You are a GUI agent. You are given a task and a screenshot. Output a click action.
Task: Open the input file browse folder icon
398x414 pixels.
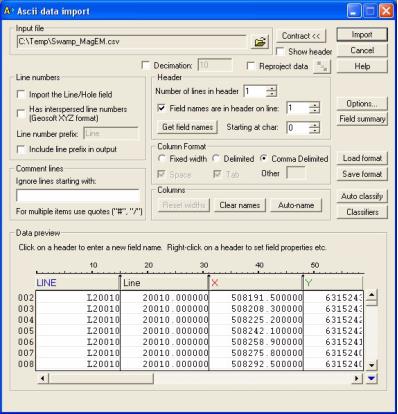260,42
